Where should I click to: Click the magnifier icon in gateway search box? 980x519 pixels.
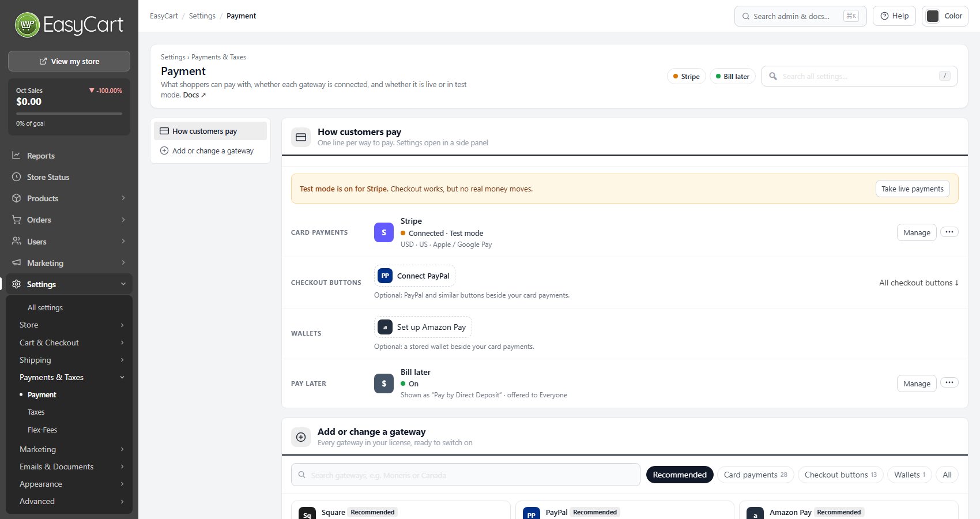pos(301,475)
